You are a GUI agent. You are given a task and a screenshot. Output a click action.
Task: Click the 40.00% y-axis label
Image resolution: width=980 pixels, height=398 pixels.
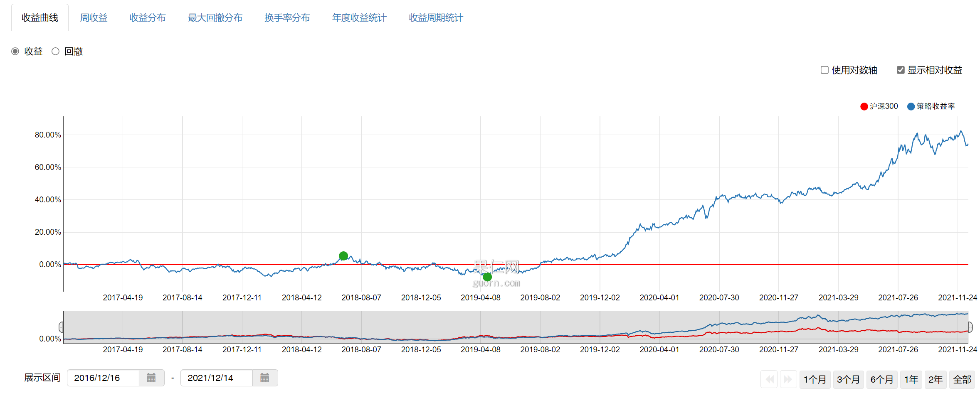[48, 199]
